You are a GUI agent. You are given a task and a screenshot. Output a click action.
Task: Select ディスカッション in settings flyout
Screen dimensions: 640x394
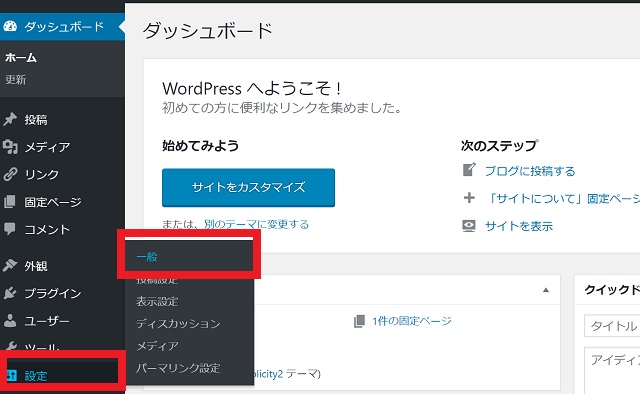178,324
